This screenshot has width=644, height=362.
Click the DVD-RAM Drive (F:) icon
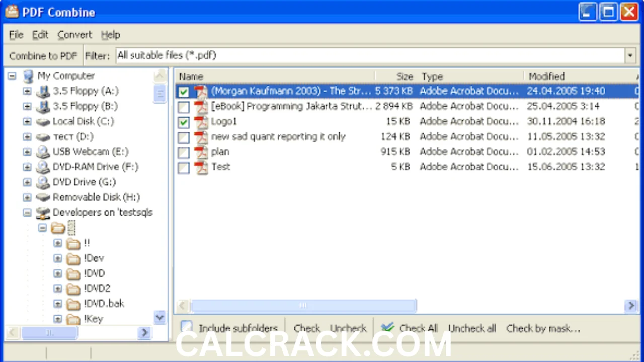43,167
